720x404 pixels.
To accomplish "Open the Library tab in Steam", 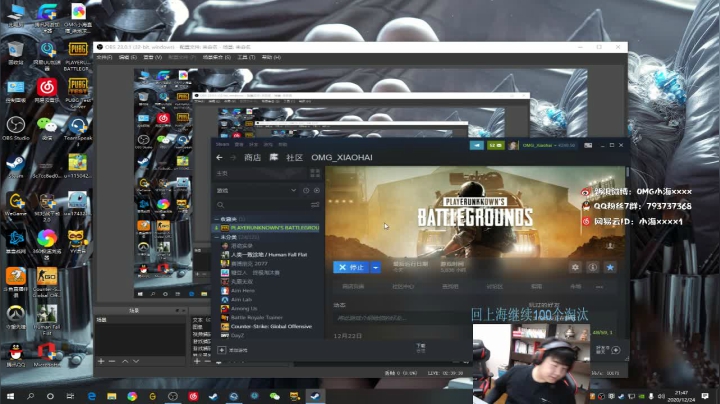I will [274, 157].
